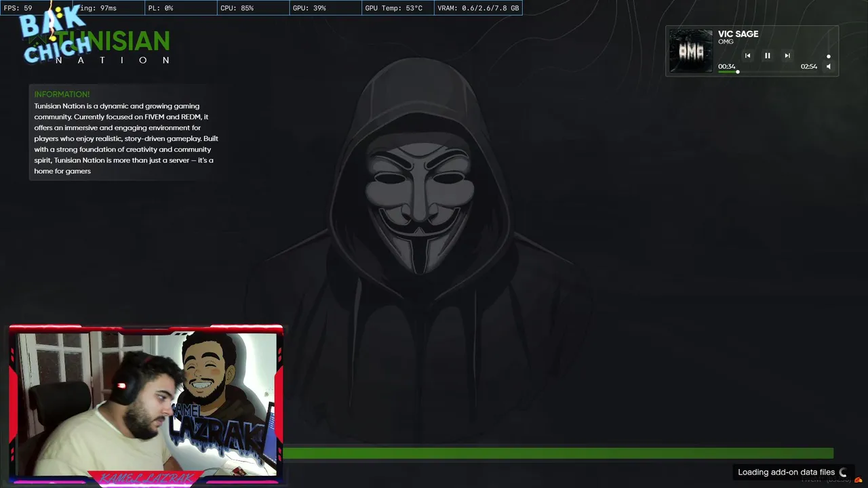
Task: Click the loading spinner icon
Action: pyautogui.click(x=843, y=472)
